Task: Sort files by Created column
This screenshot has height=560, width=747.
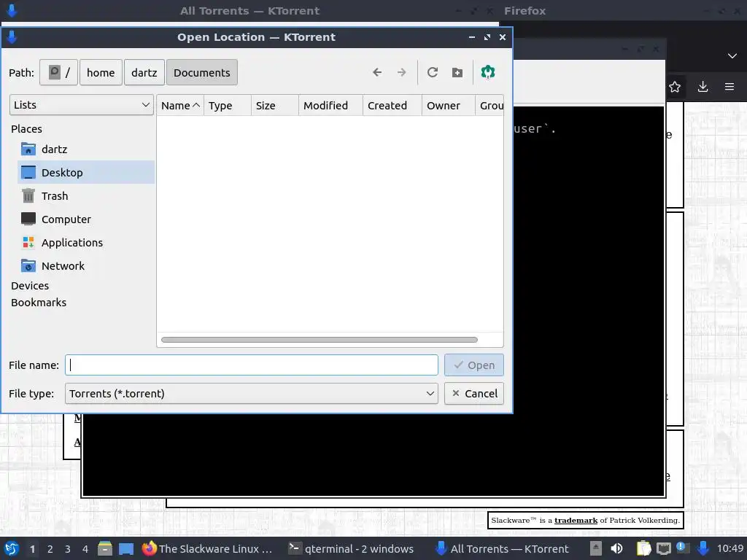Action: pos(392,105)
